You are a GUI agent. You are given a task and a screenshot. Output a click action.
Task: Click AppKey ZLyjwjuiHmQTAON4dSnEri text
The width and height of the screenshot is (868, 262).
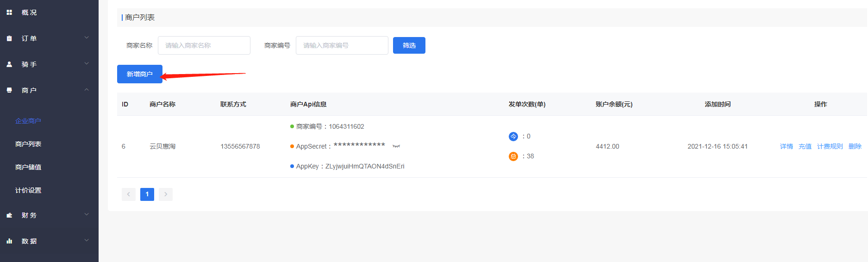pyautogui.click(x=350, y=166)
